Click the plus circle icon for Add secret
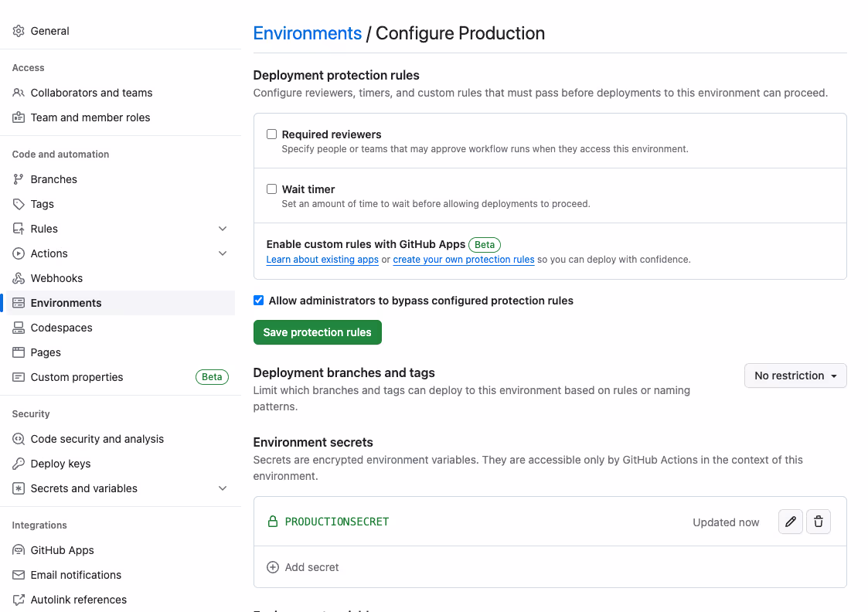This screenshot has height=612, width=868. tap(272, 567)
